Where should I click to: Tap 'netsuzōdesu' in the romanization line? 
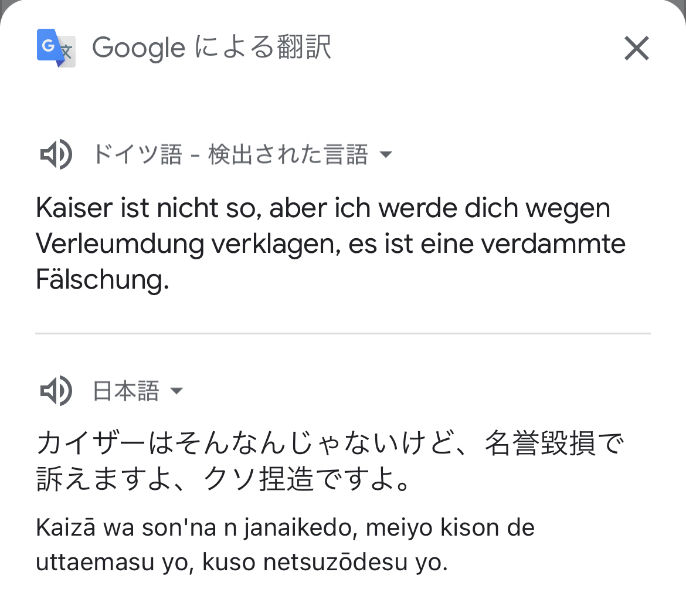coord(335,563)
